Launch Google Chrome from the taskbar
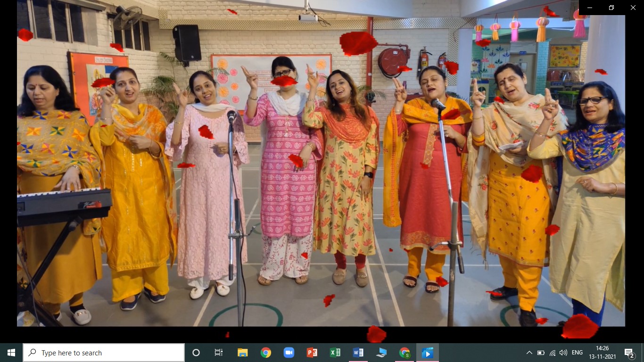This screenshot has width=644, height=362. (266, 353)
